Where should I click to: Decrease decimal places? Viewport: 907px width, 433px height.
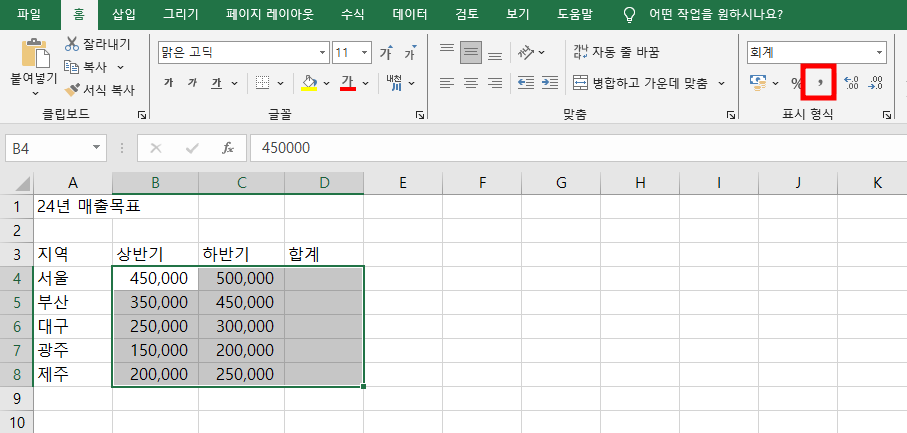point(876,83)
